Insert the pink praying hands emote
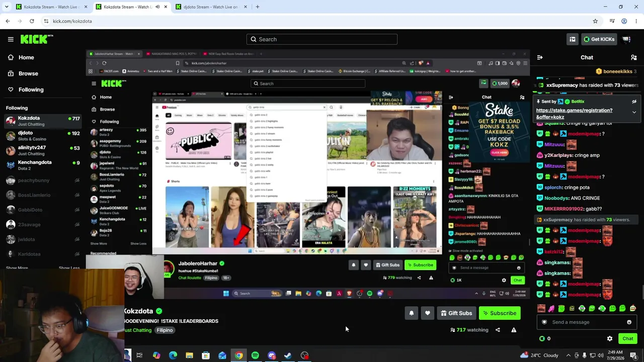644x362 pixels. [551, 308]
